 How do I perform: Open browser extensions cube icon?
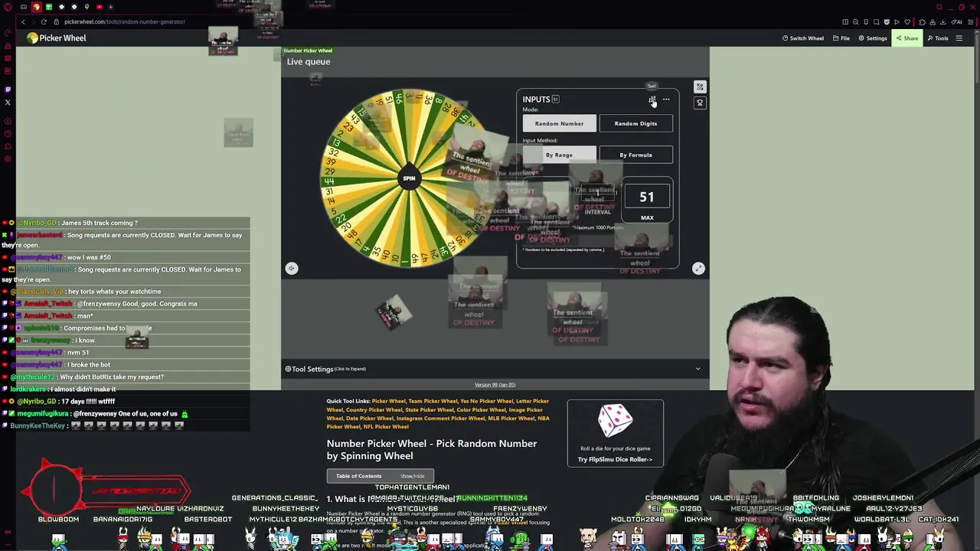(x=922, y=21)
